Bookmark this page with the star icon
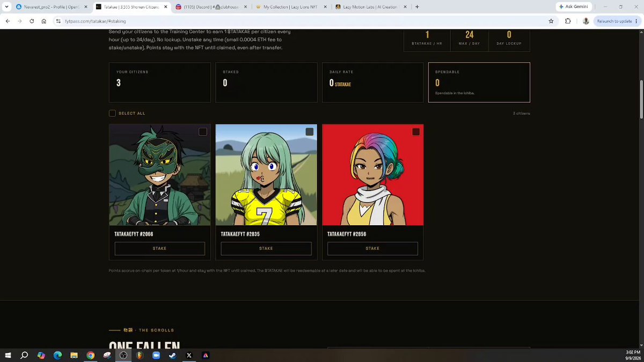Viewport: 644px width, 362px height. coord(551,21)
